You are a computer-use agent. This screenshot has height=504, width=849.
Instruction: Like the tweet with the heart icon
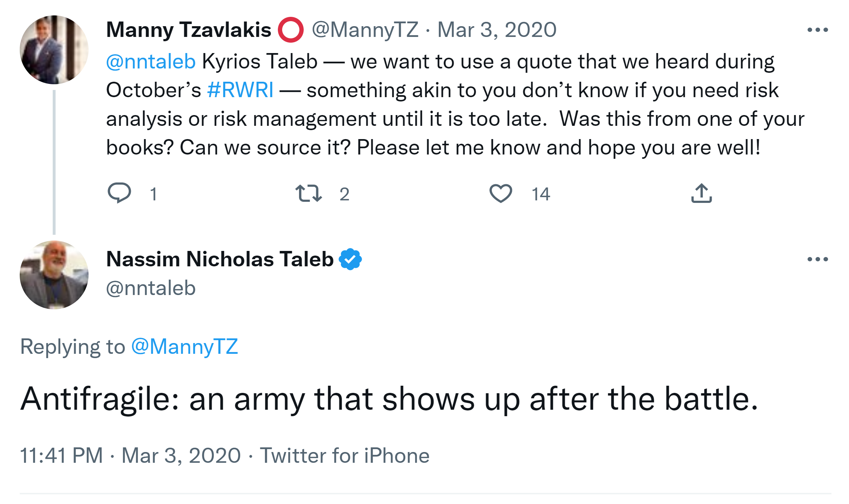501,193
